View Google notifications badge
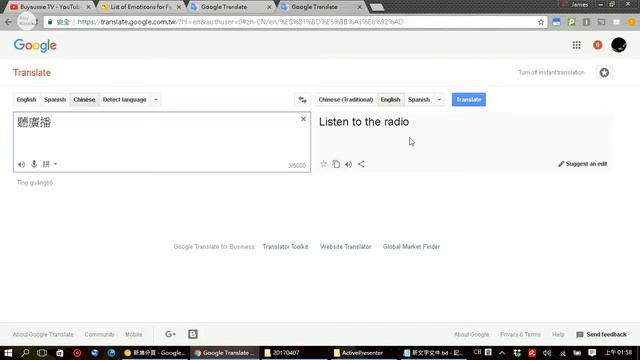Screen dimensions: 640x360 [x=598, y=45]
